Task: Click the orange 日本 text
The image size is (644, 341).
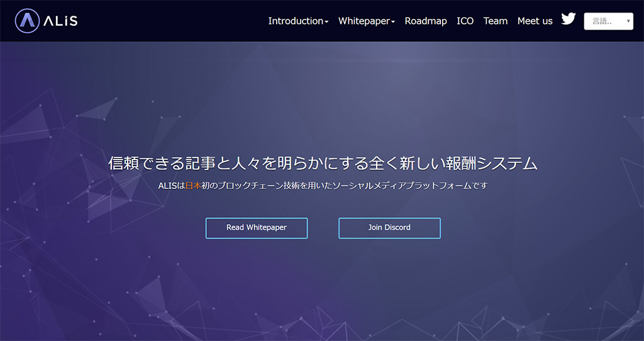Action: [x=194, y=186]
